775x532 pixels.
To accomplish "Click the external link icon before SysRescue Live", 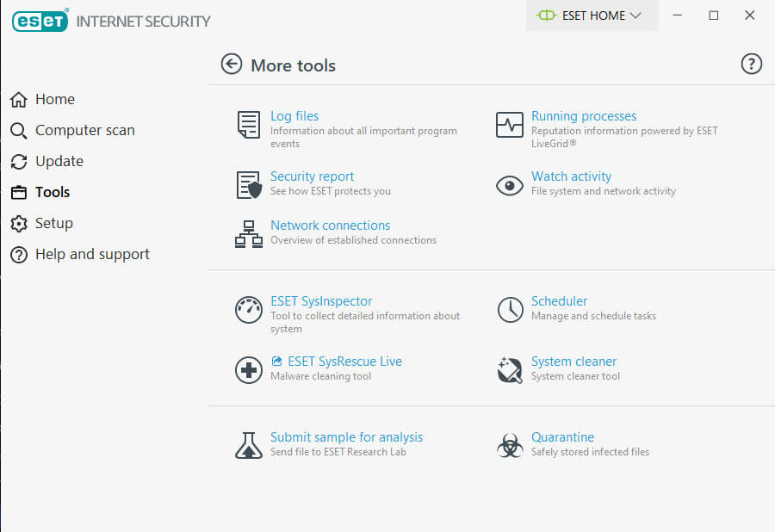I will click(x=276, y=361).
